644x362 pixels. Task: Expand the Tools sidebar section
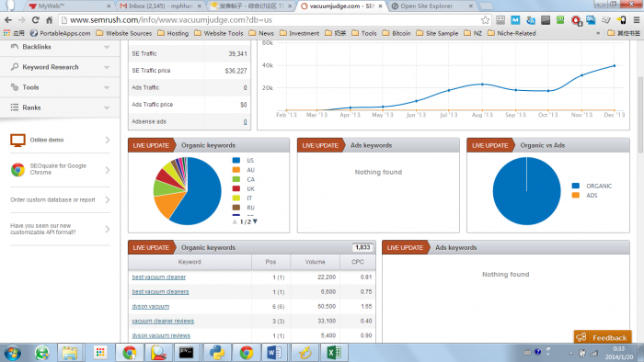[107, 87]
